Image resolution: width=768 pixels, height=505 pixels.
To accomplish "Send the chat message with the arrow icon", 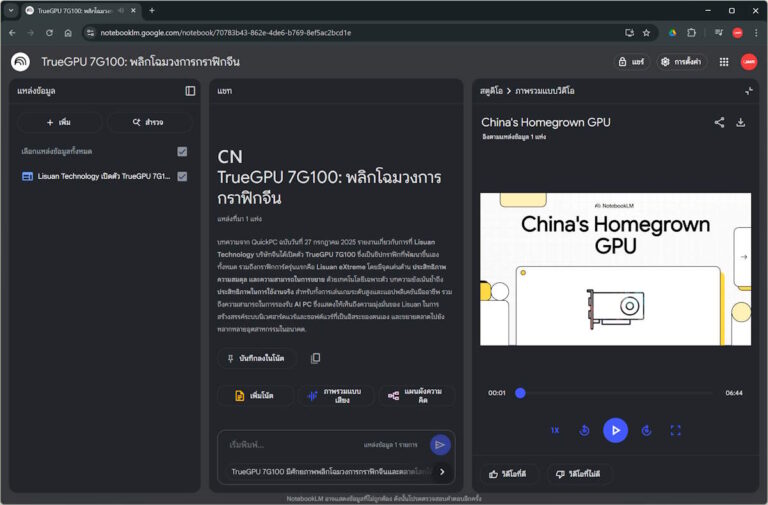I will pyautogui.click(x=440, y=445).
